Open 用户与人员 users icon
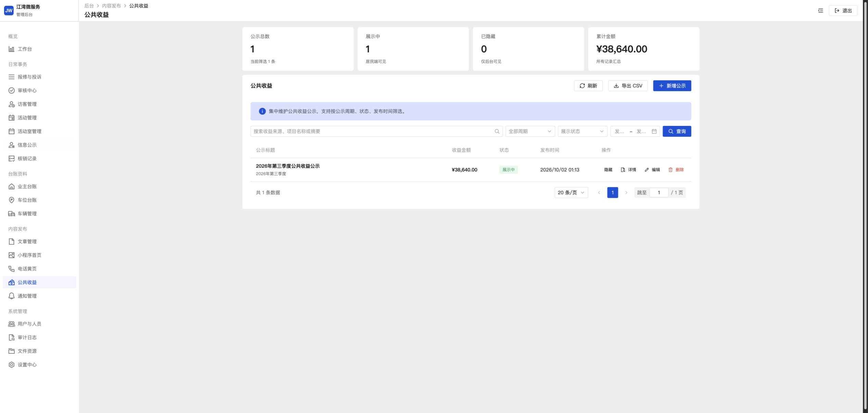868x413 pixels. click(11, 324)
